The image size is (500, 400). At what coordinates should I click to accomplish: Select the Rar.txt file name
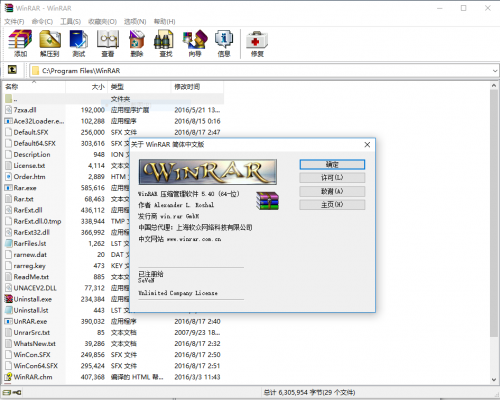click(24, 199)
